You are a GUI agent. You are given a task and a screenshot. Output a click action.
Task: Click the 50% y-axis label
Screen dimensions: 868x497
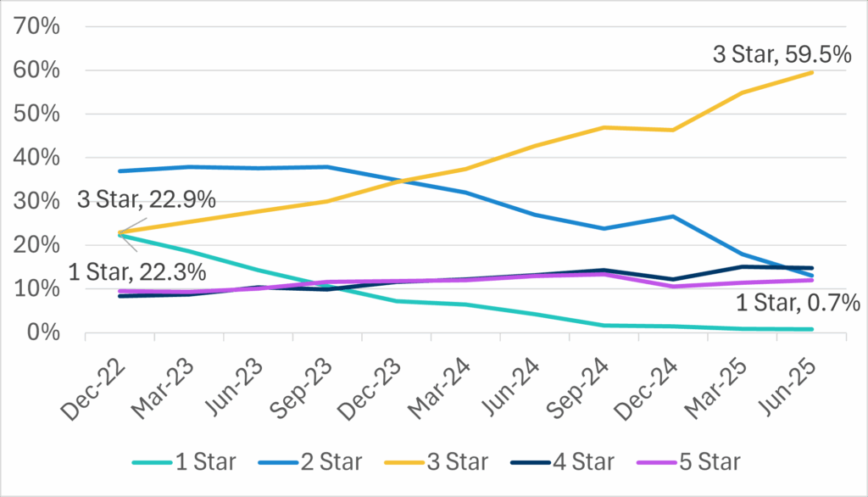point(38,114)
